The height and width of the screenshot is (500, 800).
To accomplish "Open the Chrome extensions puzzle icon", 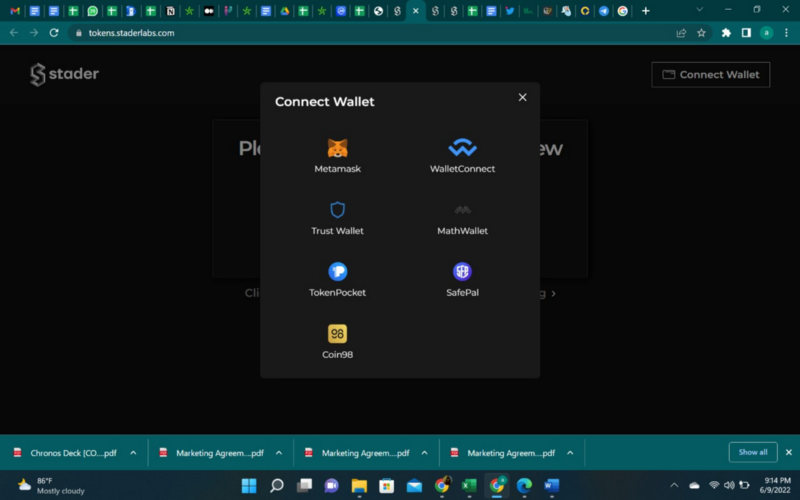I will tap(726, 33).
